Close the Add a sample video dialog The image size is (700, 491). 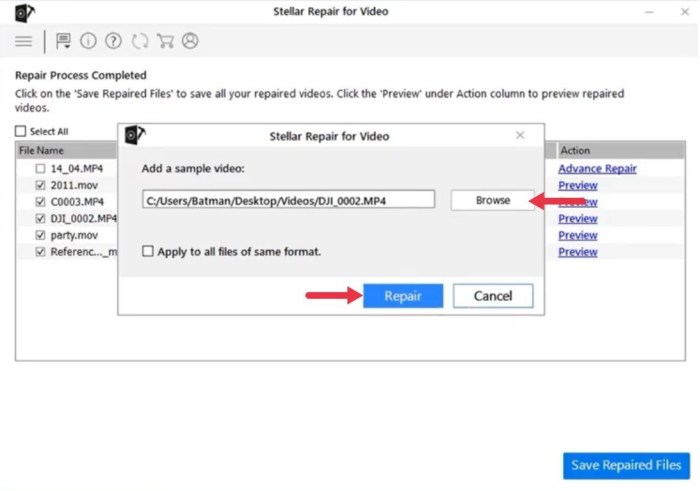point(520,135)
